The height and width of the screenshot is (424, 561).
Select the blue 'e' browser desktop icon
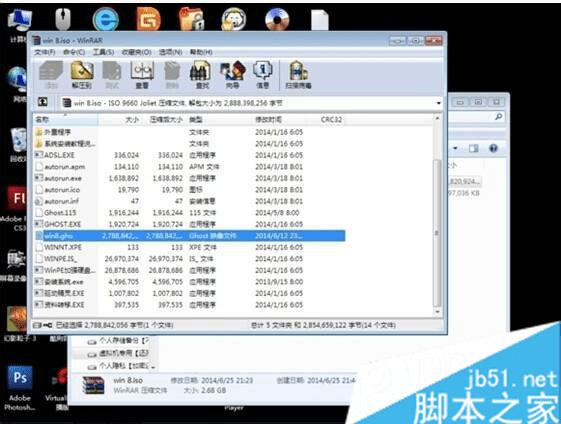pos(106,19)
